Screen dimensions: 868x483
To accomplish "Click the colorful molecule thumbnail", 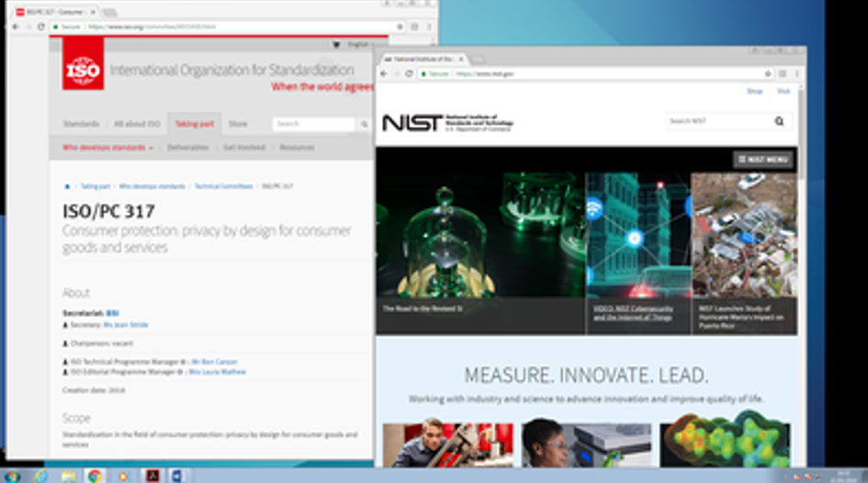I will tap(725, 443).
